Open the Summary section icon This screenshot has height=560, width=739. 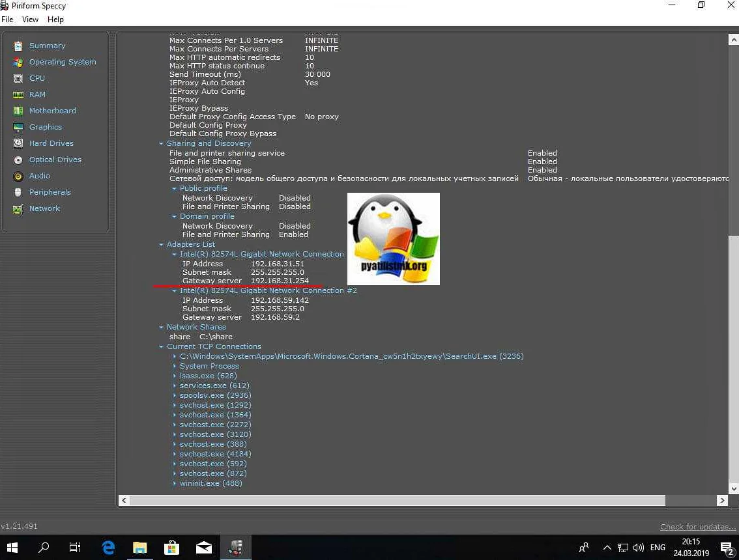(18, 46)
